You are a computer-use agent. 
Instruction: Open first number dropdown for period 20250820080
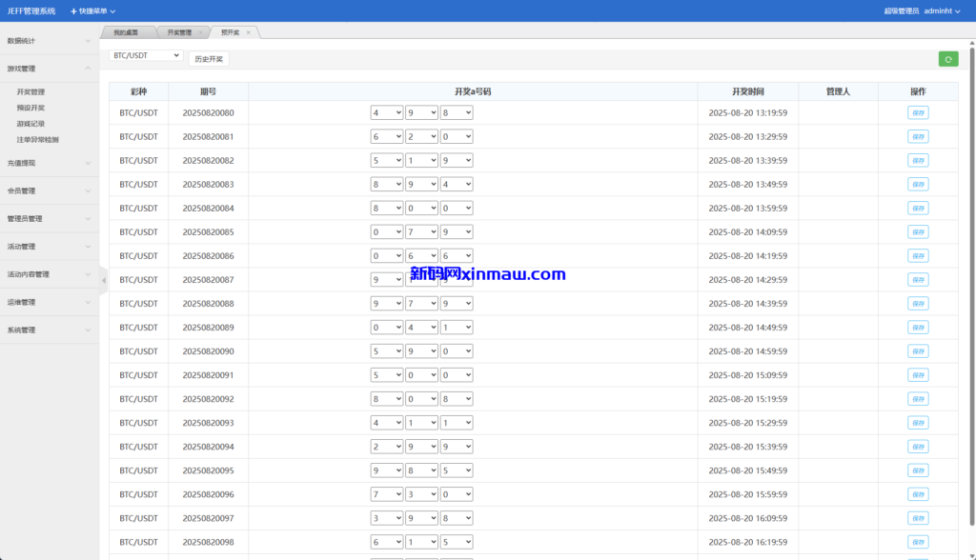click(x=387, y=112)
